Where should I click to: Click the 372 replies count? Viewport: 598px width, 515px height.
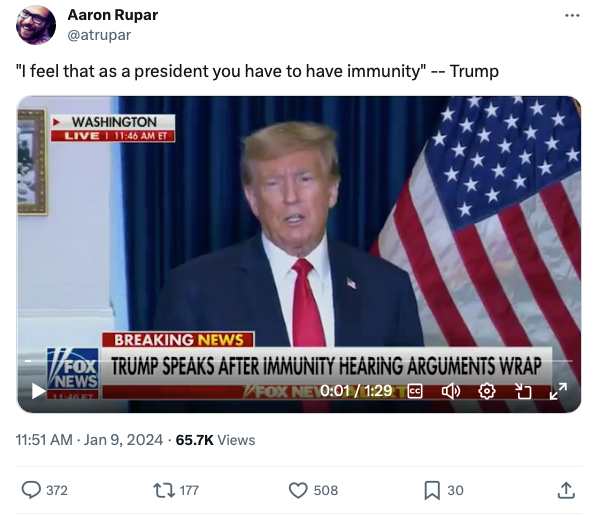pos(57,490)
